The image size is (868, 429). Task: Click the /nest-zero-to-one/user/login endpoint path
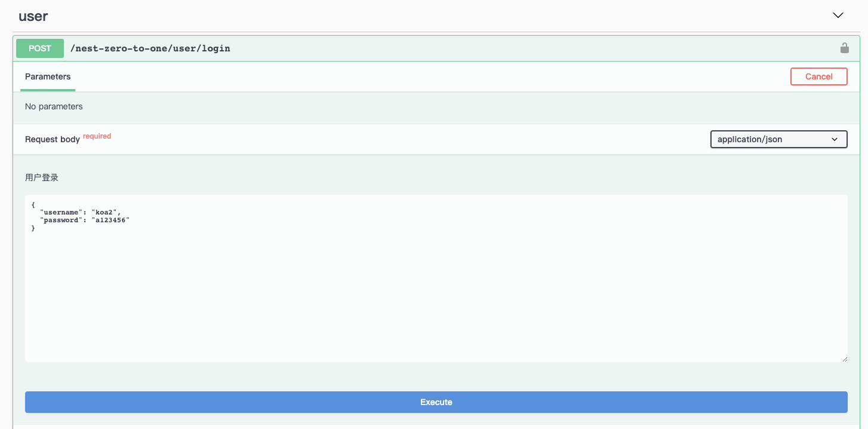[x=150, y=48]
